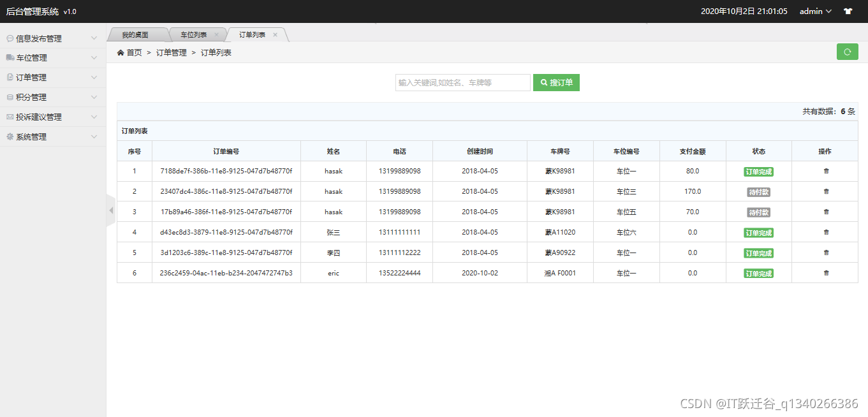Click 订单完成 status in eric's row
868x417 pixels.
tap(758, 274)
